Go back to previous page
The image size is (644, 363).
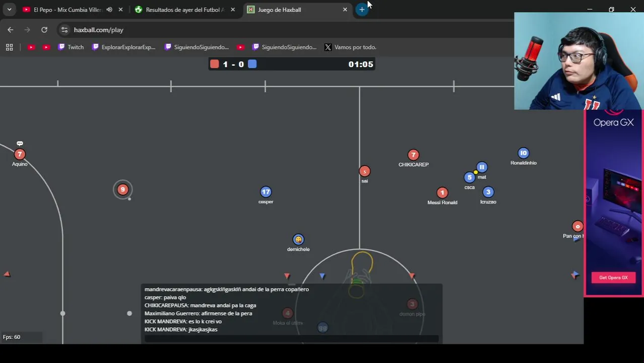click(x=11, y=30)
